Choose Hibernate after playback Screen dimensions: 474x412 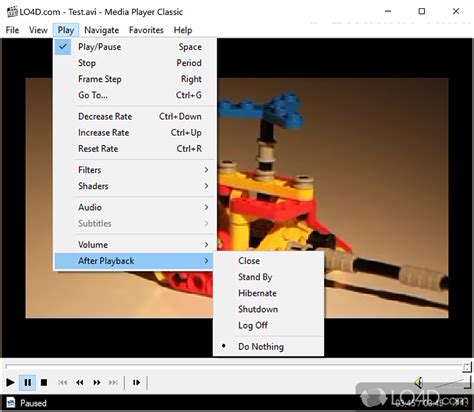(268, 293)
